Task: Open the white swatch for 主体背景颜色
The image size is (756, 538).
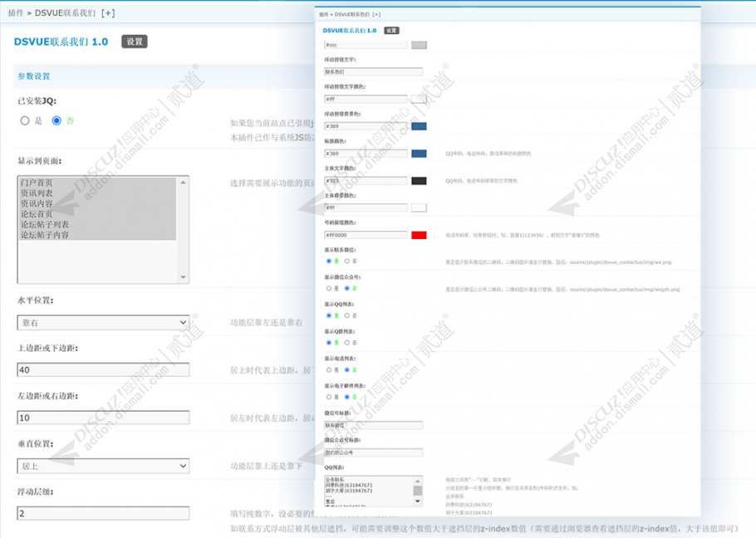Action: pos(419,208)
